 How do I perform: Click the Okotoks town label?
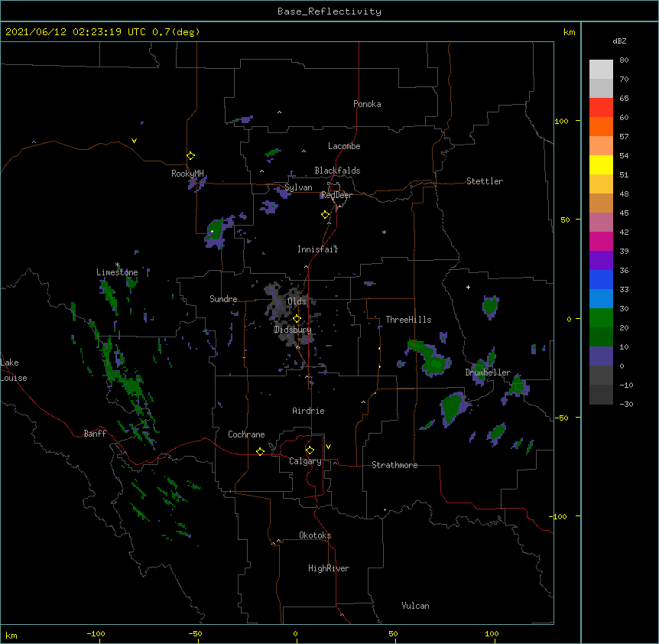[315, 535]
